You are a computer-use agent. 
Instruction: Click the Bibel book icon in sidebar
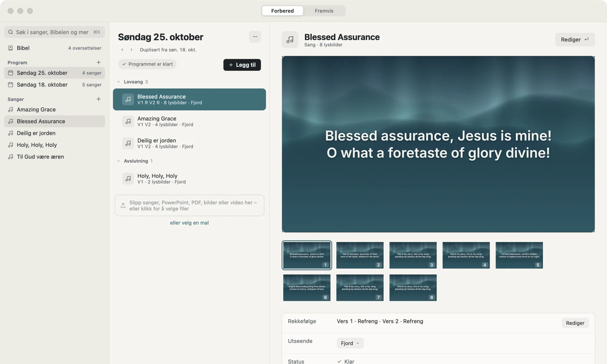coord(11,48)
